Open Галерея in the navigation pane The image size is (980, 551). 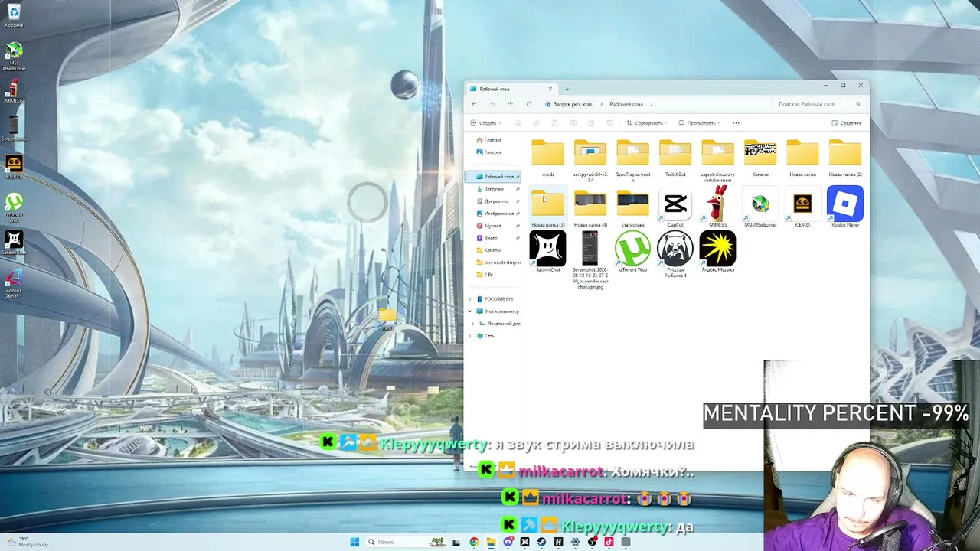point(489,152)
